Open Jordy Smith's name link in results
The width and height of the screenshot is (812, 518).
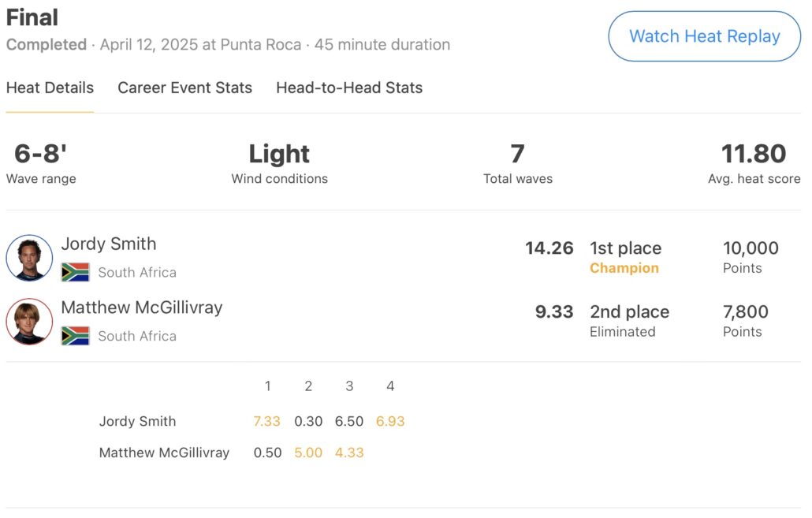(109, 244)
